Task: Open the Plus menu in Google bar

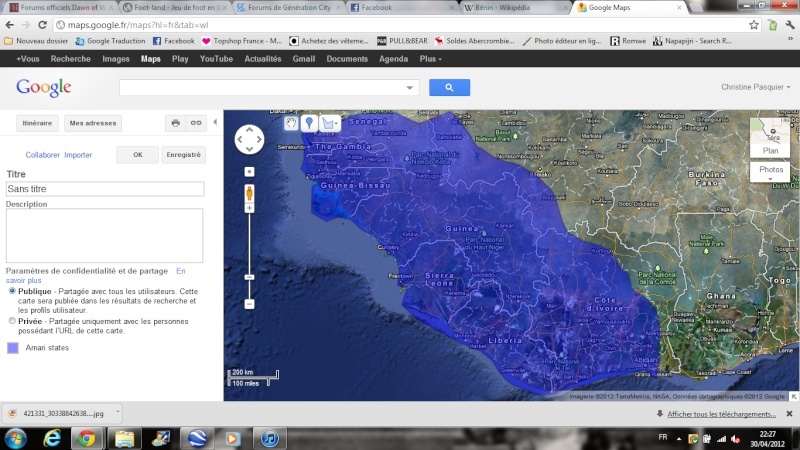Action: coord(430,59)
